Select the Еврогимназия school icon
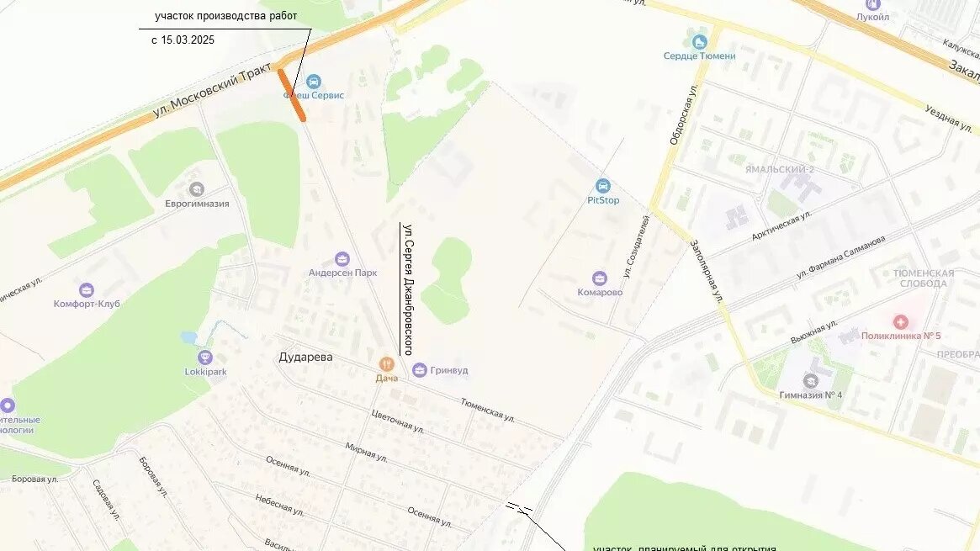The width and height of the screenshot is (980, 551). pos(197,190)
